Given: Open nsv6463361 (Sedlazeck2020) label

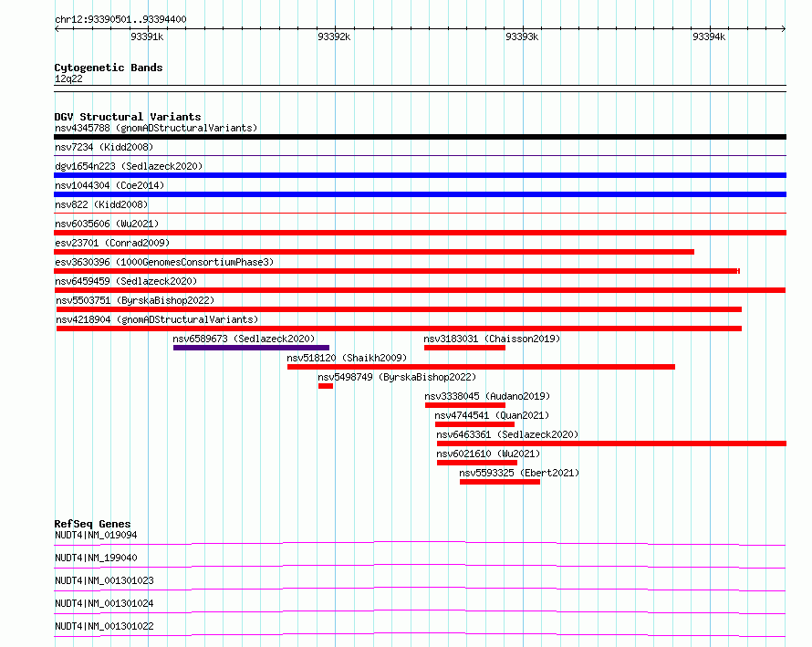Looking at the screenshot, I should [x=507, y=434].
